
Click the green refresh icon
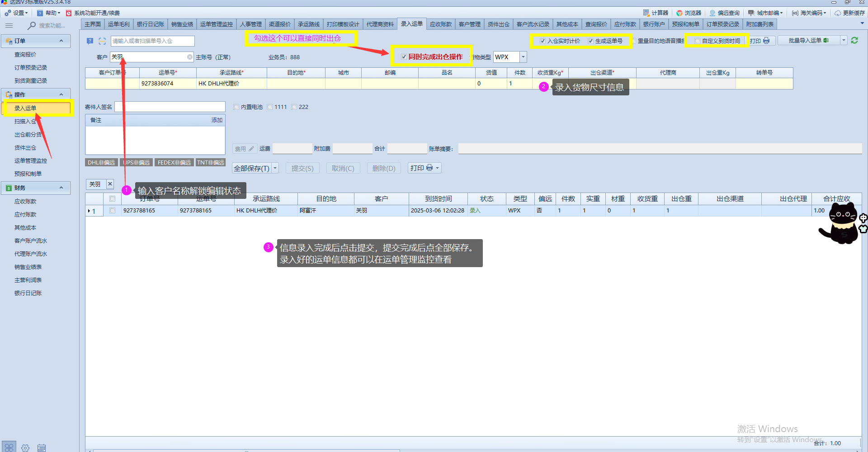pyautogui.click(x=854, y=41)
